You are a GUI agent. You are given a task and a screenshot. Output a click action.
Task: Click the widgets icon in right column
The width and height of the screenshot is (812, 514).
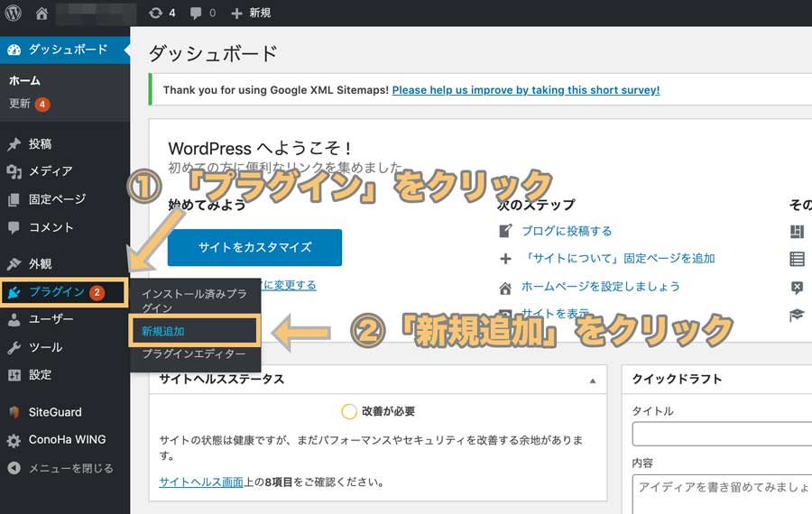(797, 232)
